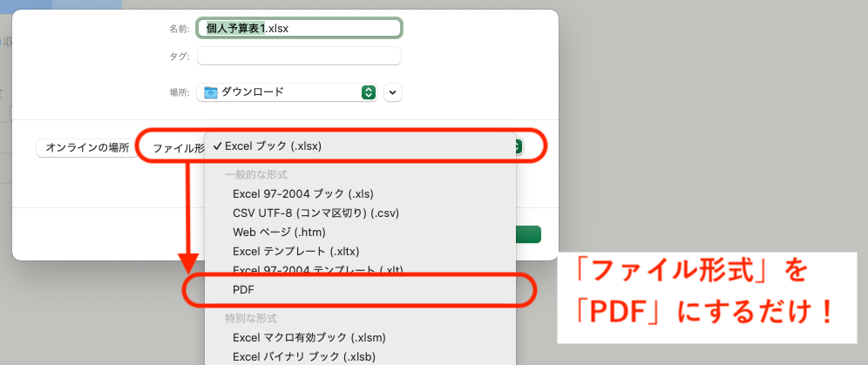This screenshot has width=868, height=365.
Task: Click the green save button
Action: [x=528, y=234]
